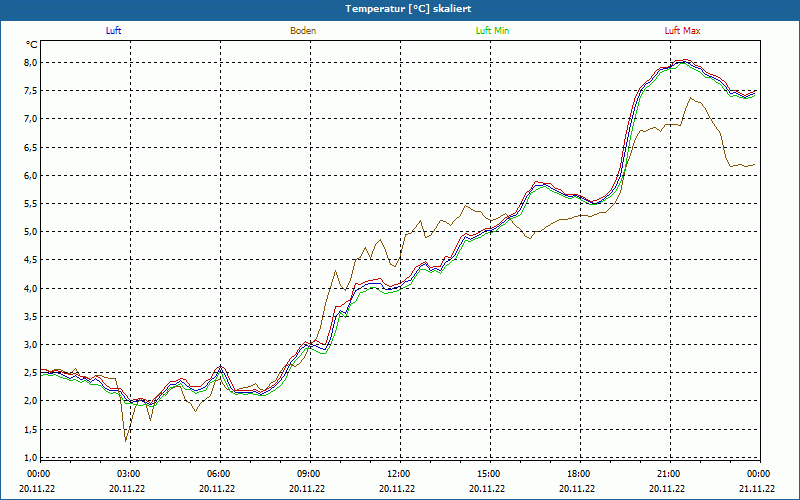
Task: Click the '4,0' y-axis value
Action: [32, 288]
